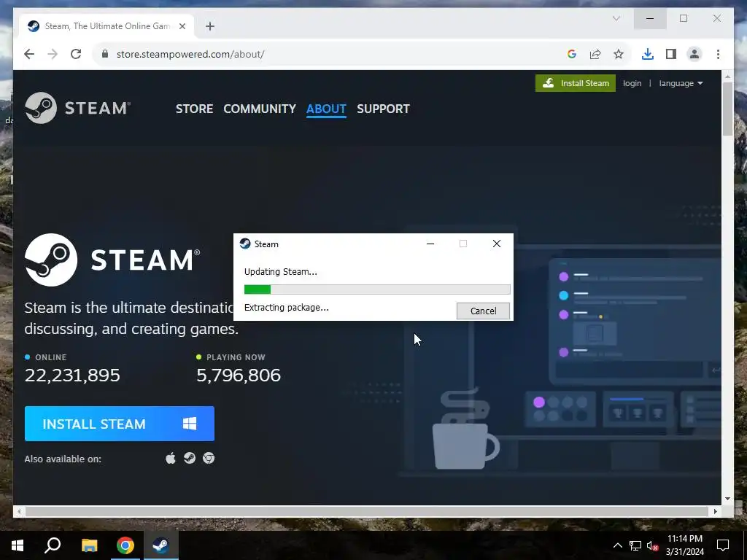Open the Chrome profile avatar

(694, 54)
